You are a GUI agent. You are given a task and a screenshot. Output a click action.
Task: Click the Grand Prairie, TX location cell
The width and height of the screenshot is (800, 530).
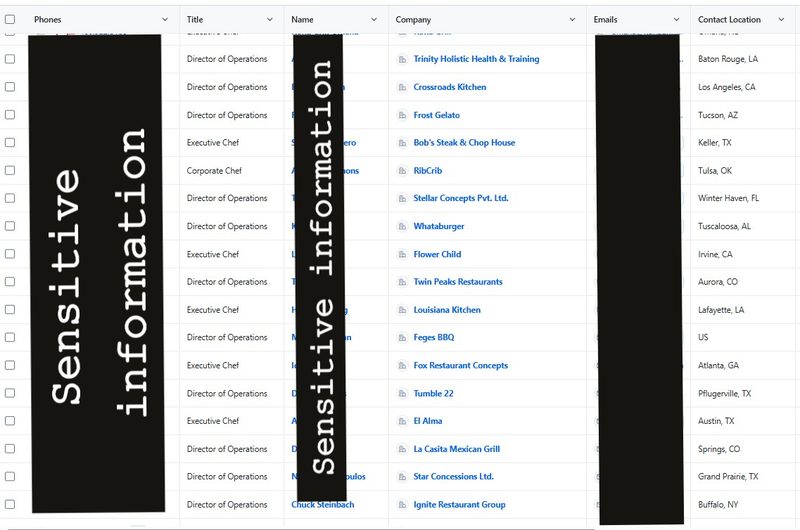click(728, 477)
